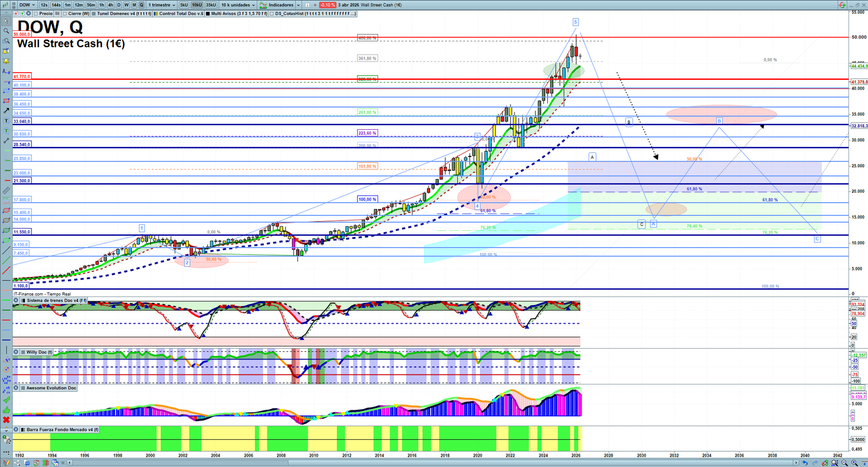Viewport: 868px width, 467px height.
Task: Expand the 1 trimestre timeframe dropdown
Action: tap(162, 5)
